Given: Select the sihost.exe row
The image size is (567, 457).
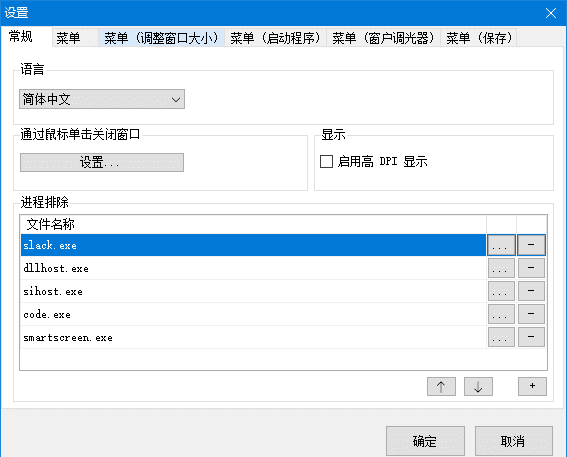Looking at the screenshot, I should coord(253,291).
